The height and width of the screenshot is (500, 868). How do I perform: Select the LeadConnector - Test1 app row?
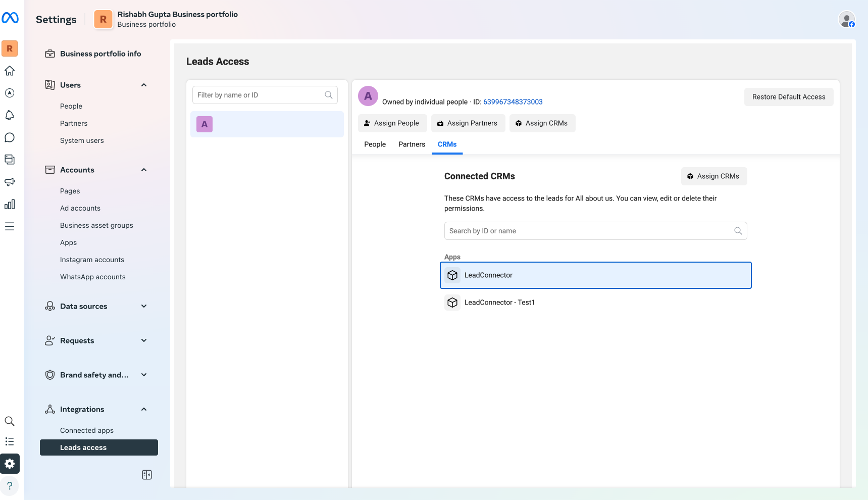[x=596, y=303]
